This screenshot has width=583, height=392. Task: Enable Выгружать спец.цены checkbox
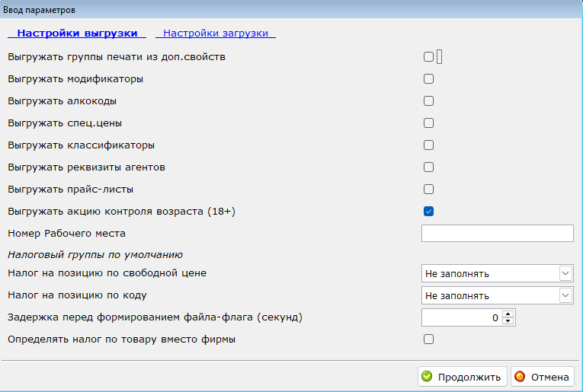click(x=428, y=123)
